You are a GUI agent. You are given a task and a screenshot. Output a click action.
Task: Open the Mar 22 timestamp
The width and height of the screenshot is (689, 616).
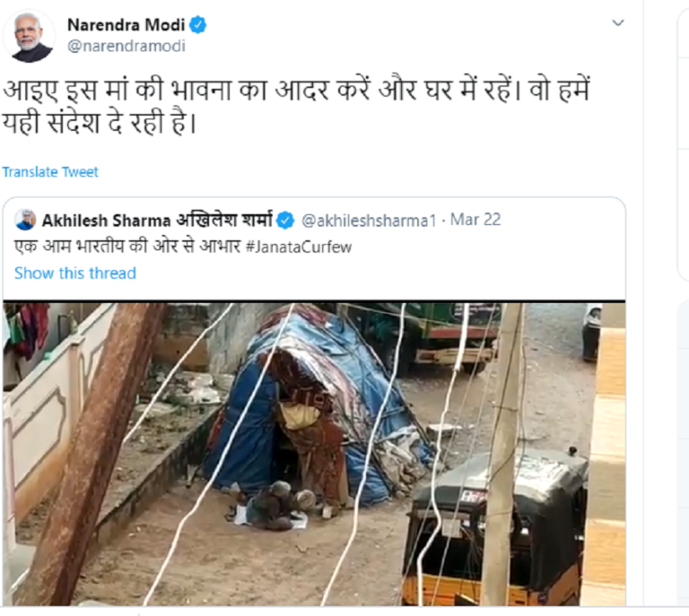pos(475,220)
